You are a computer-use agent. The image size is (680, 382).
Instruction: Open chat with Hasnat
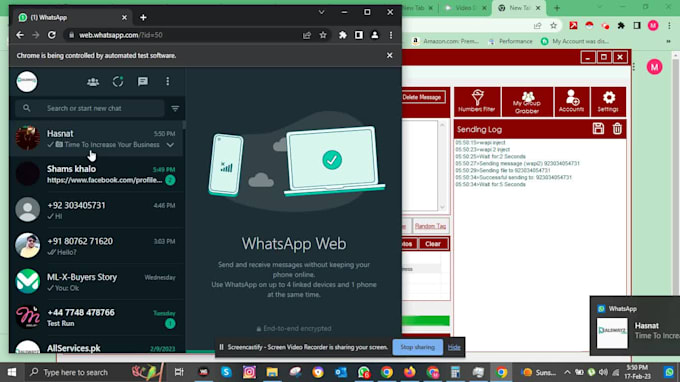96,139
